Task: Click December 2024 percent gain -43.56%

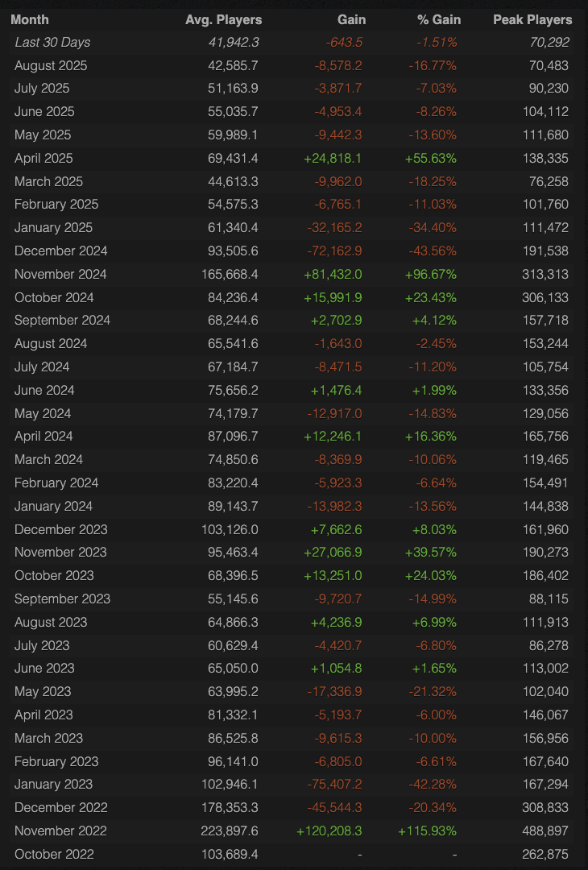Action: point(433,251)
